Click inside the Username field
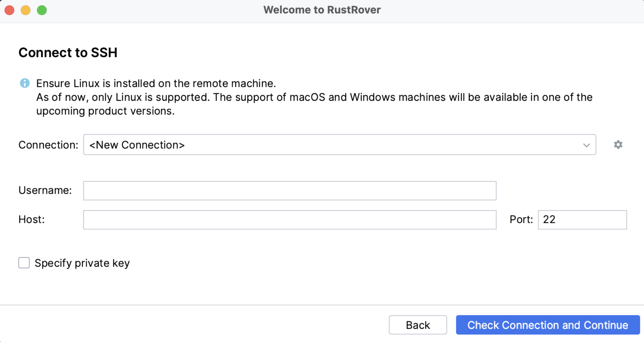The image size is (644, 342). 290,191
